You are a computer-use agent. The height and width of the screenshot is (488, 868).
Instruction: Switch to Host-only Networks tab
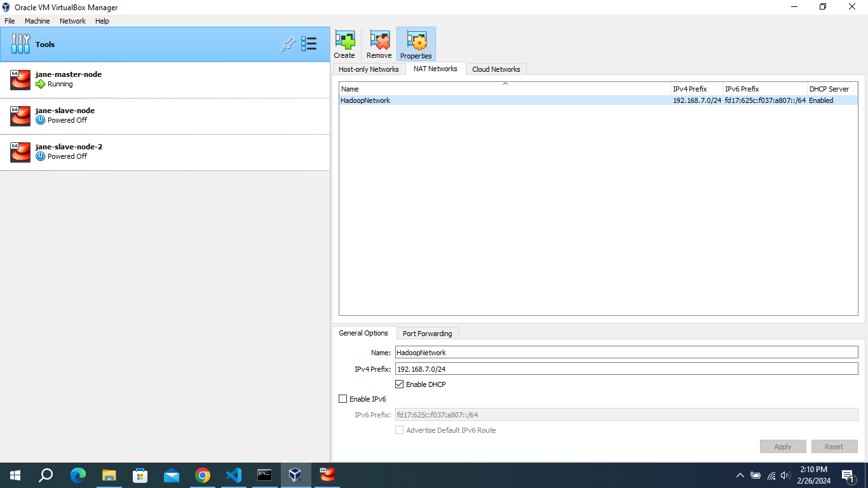coord(369,69)
